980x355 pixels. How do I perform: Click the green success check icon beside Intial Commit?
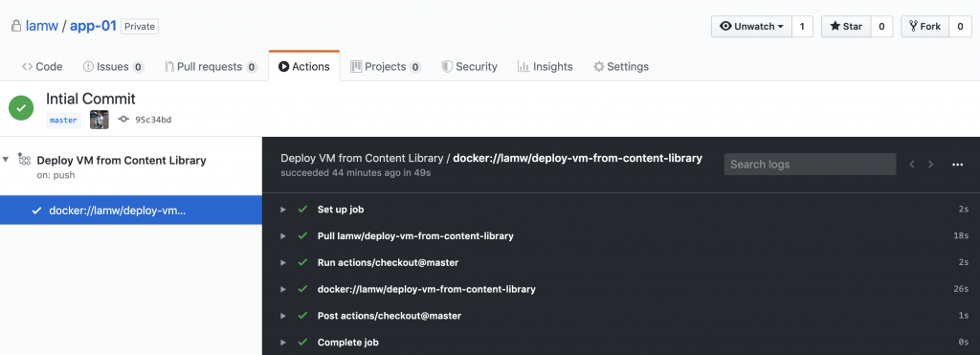pyautogui.click(x=21, y=107)
